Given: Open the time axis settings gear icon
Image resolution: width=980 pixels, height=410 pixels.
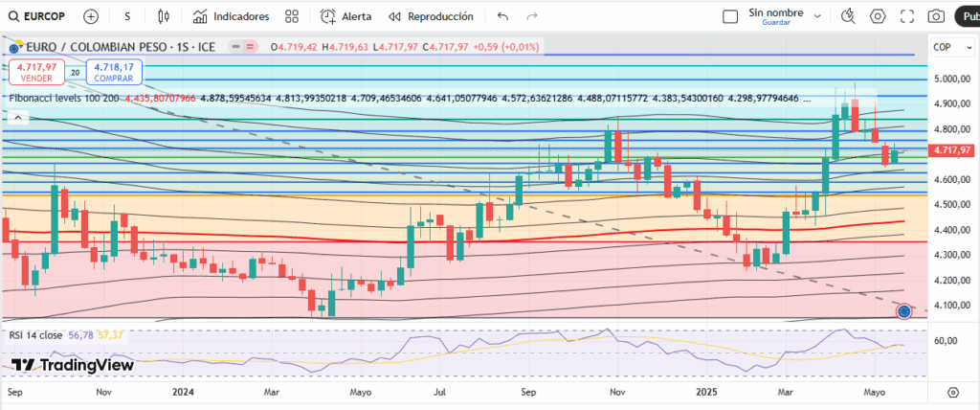Looking at the screenshot, I should (953, 393).
